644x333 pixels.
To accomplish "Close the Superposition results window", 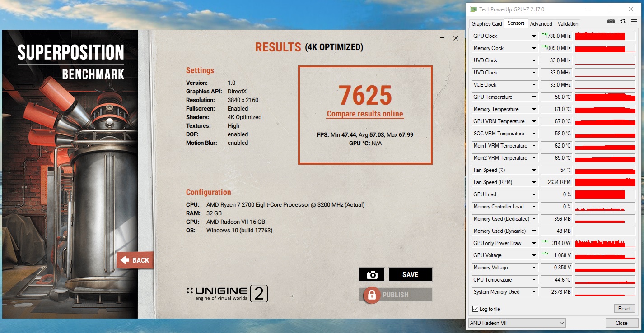I will coord(456,38).
